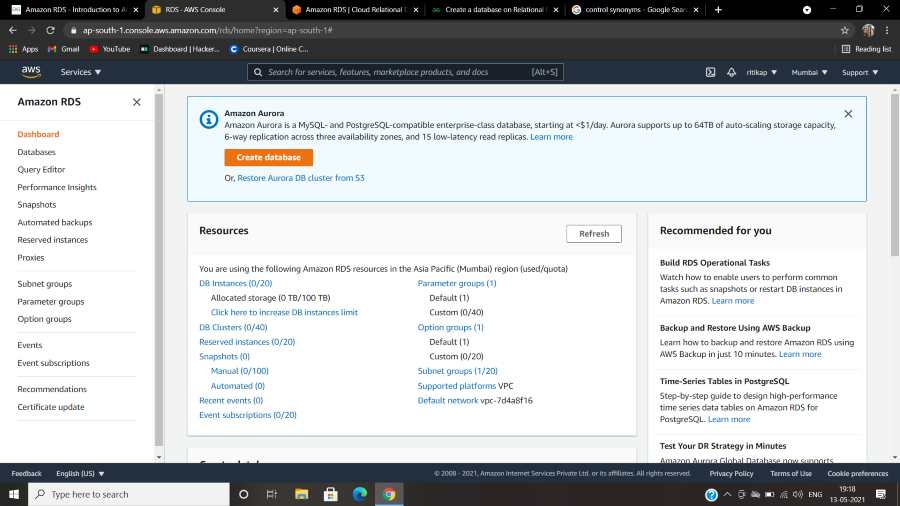Expand the Services dropdown menu
This screenshot has height=506, width=900.
(81, 72)
